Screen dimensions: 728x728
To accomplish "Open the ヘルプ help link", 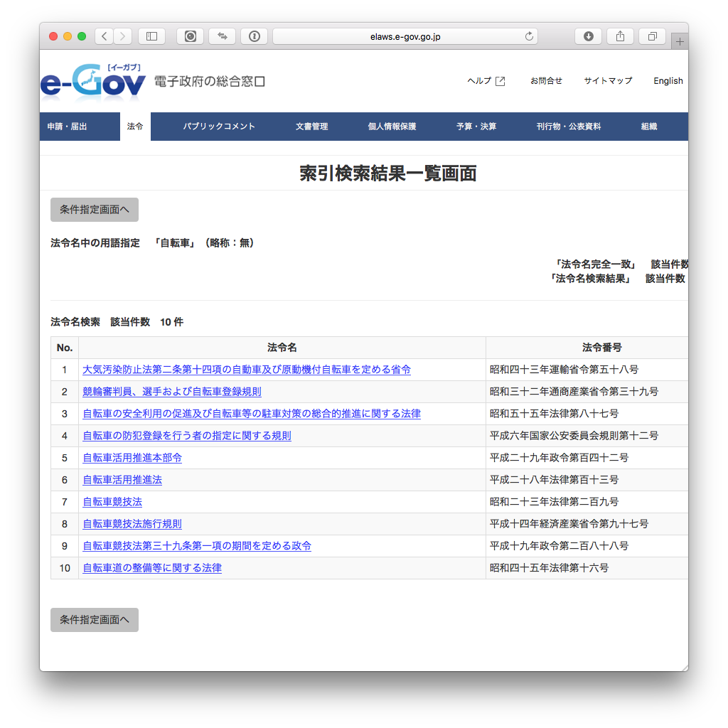I will (486, 81).
